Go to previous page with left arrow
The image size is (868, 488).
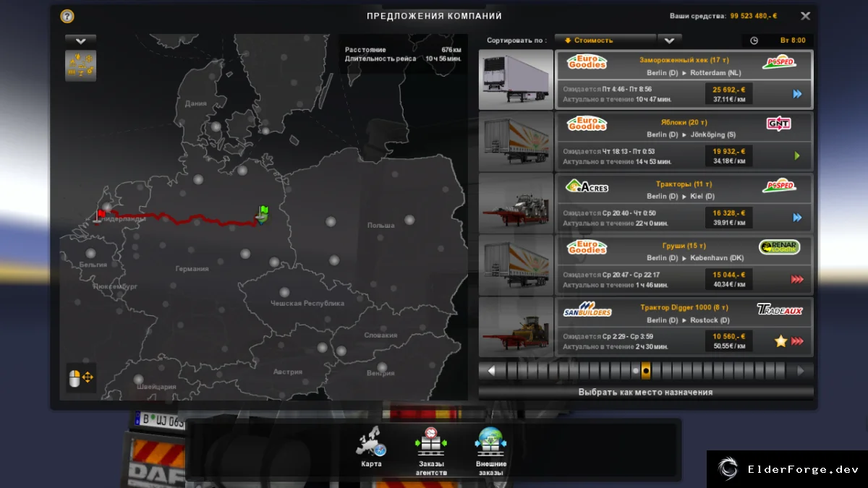coord(492,371)
